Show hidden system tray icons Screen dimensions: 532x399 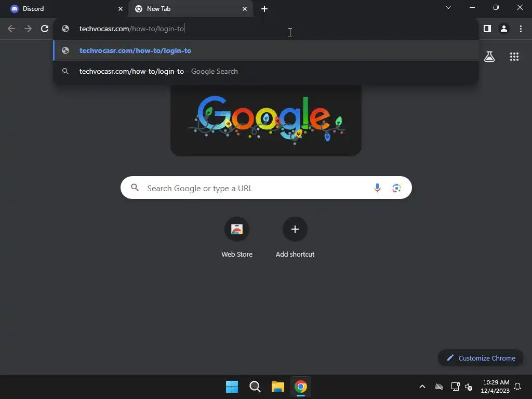422,387
